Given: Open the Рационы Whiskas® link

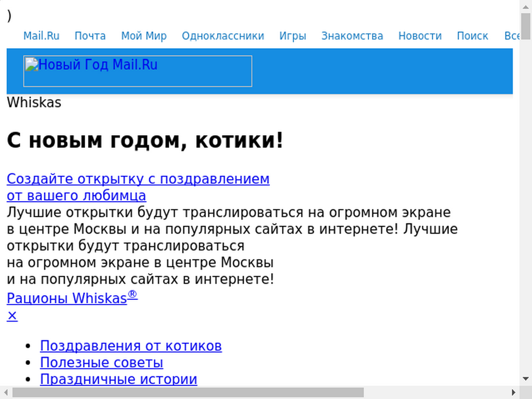Looking at the screenshot, I should [72, 298].
